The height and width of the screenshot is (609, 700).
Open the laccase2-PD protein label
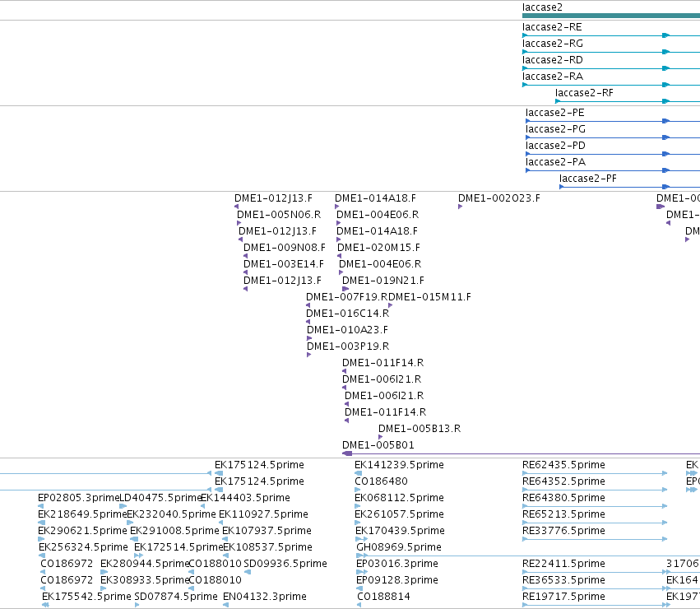(555, 146)
